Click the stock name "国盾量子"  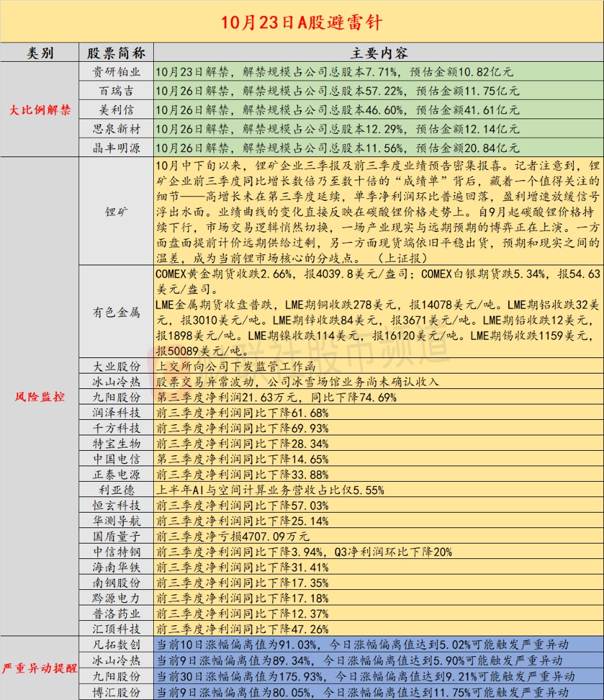point(116,536)
